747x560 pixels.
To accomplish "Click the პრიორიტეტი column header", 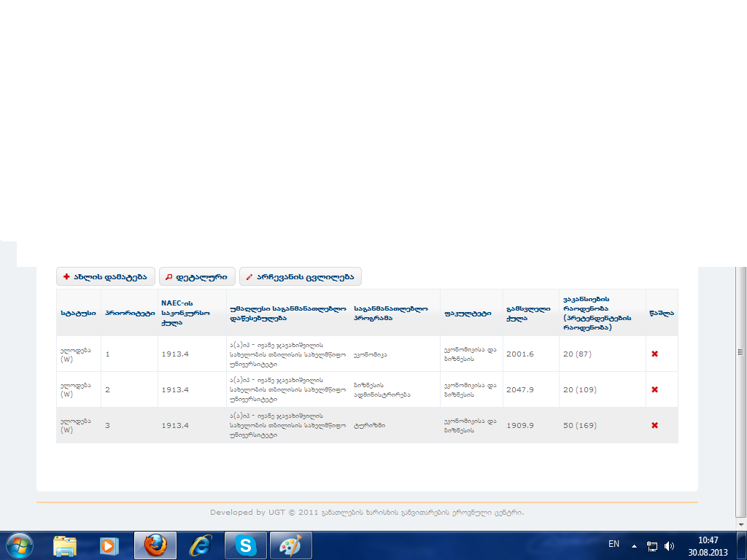I will click(x=130, y=314).
